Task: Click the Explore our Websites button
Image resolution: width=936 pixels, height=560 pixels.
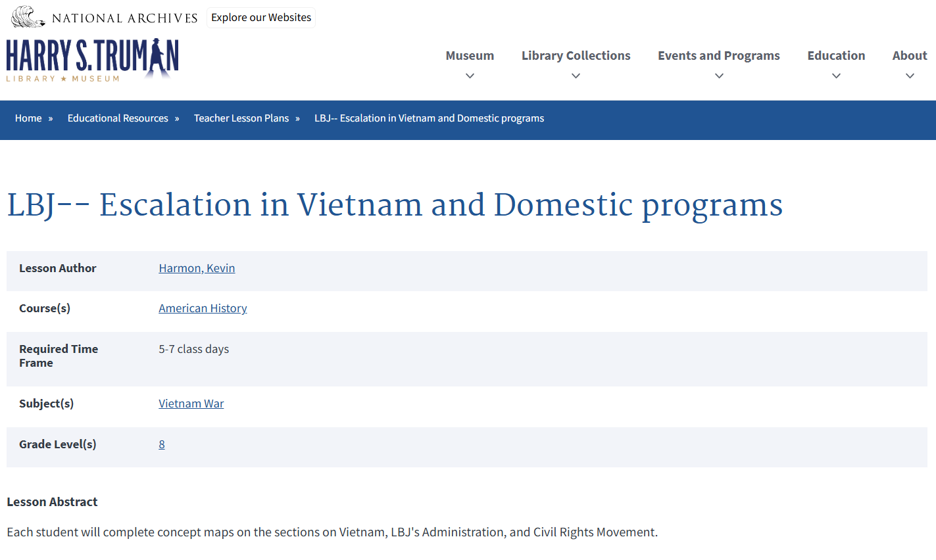Action: pos(260,17)
